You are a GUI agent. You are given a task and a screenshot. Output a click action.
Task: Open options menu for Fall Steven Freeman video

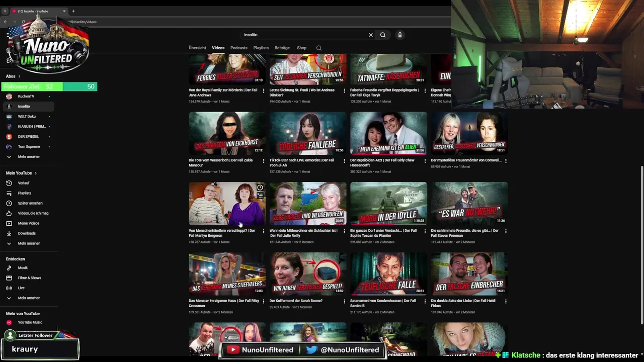(506, 231)
